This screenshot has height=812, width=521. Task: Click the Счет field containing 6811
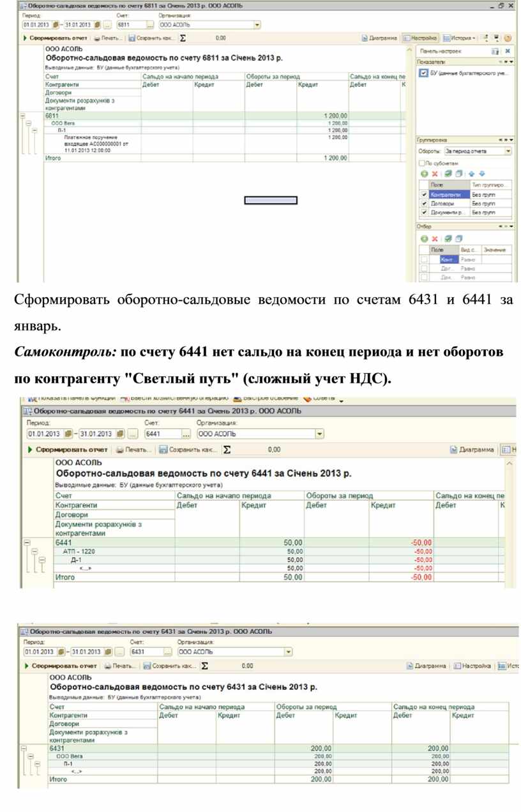click(x=130, y=25)
